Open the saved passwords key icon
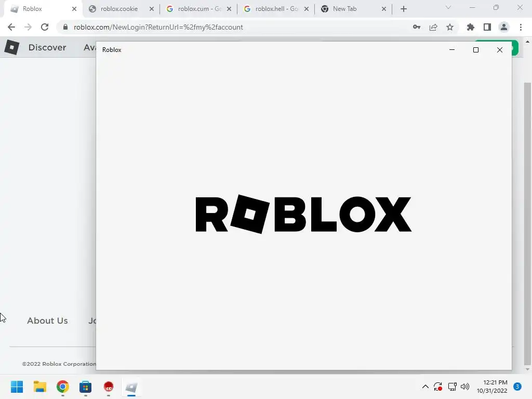532x399 pixels. point(417,27)
